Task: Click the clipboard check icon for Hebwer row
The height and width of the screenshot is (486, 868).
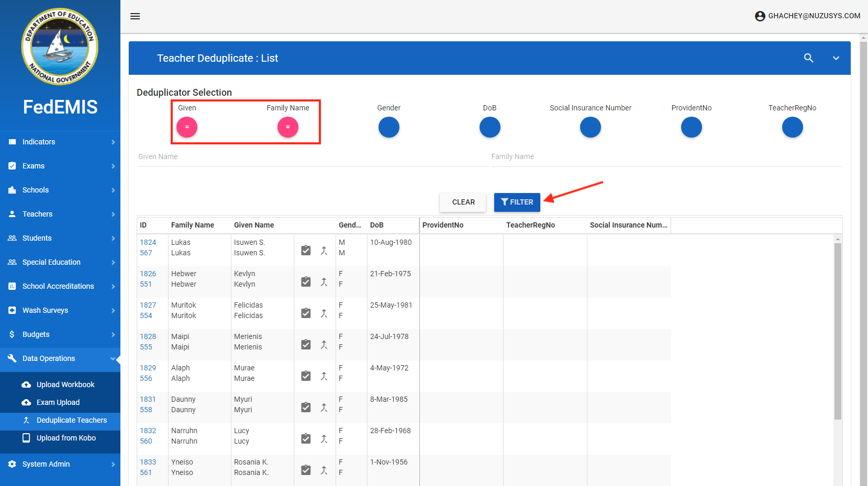Action: [x=306, y=282]
